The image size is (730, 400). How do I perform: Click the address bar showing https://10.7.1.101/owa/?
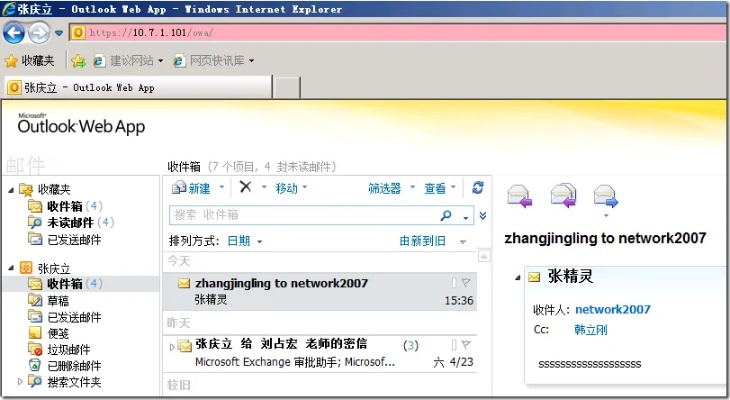coord(398,33)
